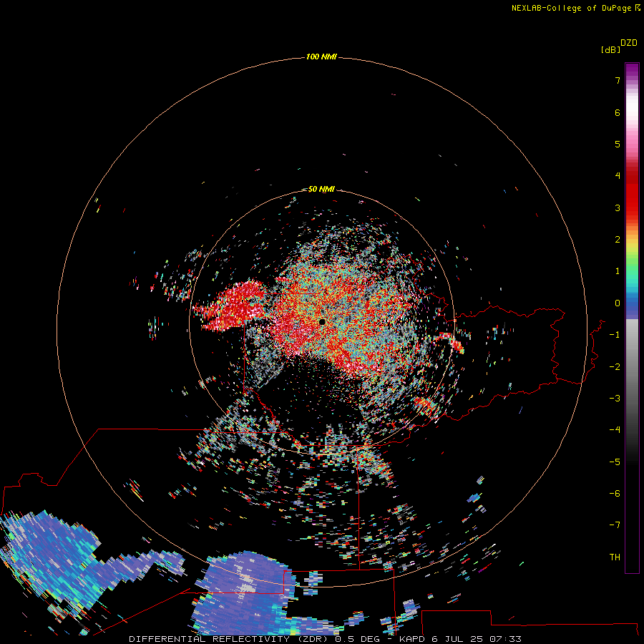
Task: Click the 4 value on the dB scale
Action: pyautogui.click(x=618, y=176)
